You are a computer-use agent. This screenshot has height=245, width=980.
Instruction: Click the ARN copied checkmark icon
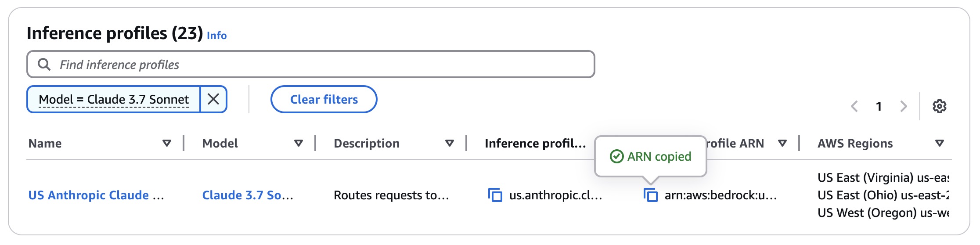click(x=616, y=156)
